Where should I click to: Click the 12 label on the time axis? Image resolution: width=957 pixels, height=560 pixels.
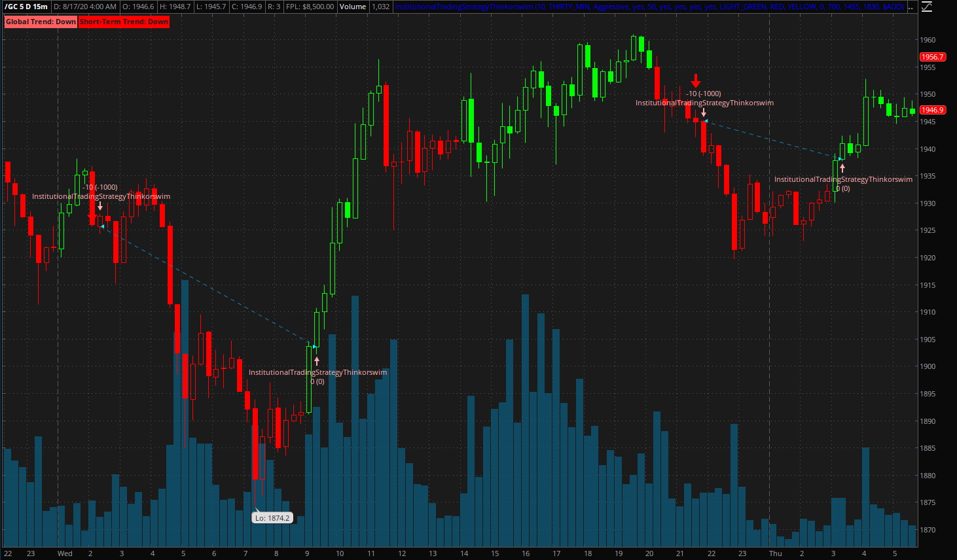point(402,553)
